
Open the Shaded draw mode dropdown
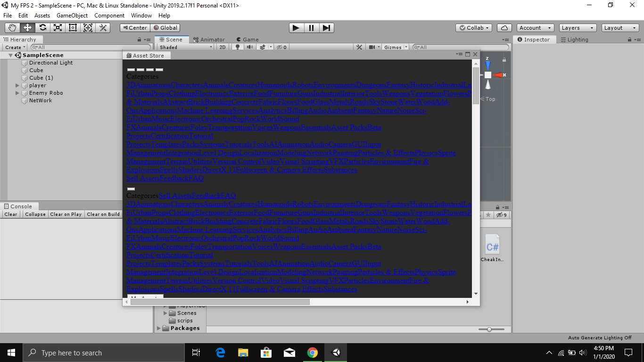tap(186, 47)
